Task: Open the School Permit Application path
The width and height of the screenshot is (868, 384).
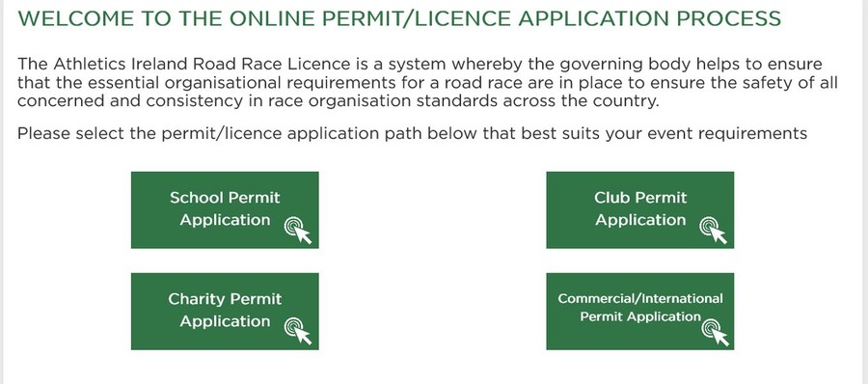Action: pyautogui.click(x=225, y=210)
